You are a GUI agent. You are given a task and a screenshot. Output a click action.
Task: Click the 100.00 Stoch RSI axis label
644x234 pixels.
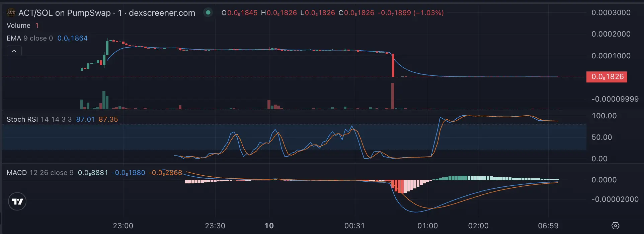click(604, 116)
